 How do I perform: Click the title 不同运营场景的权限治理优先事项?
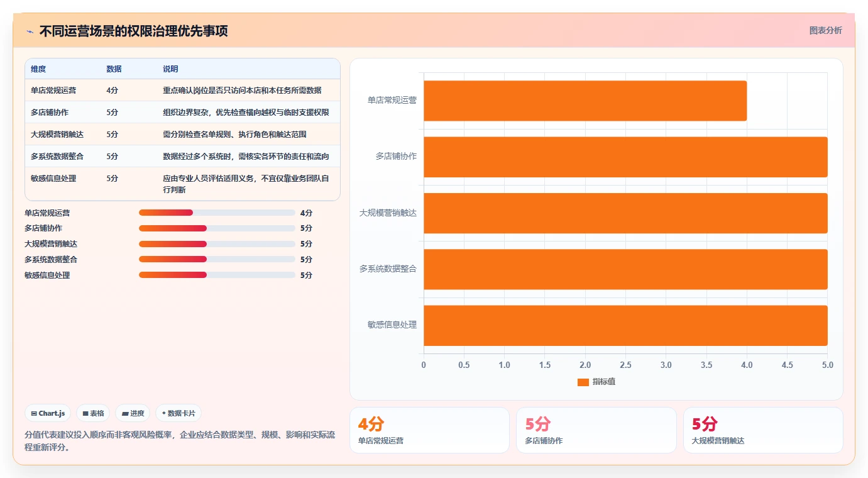[x=133, y=31]
